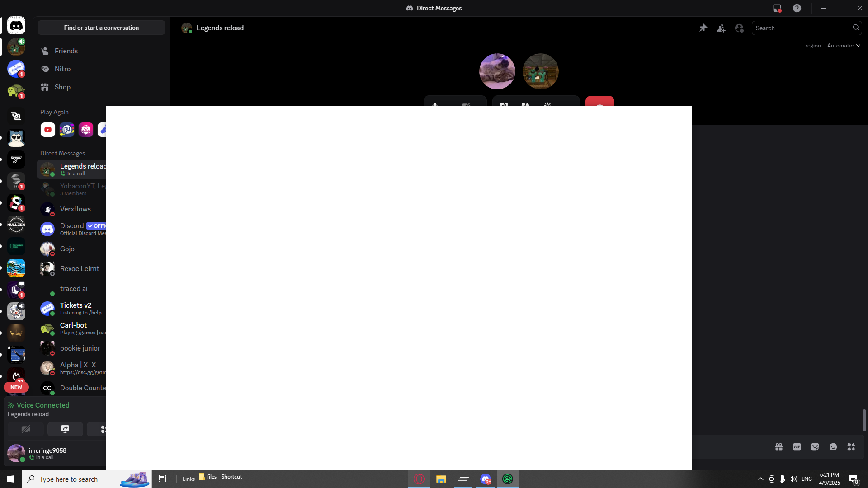Open Double Counter direct message
The image size is (868, 488).
[x=72, y=388]
